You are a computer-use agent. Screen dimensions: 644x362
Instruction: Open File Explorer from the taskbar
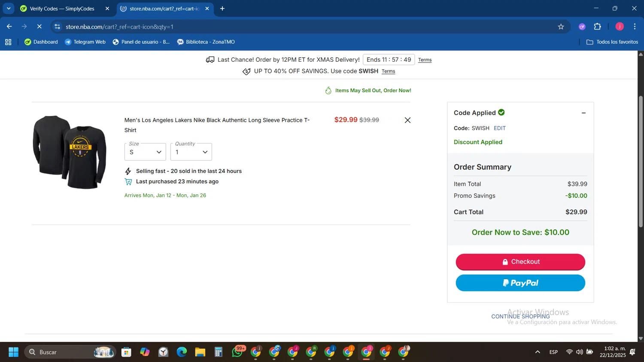click(x=200, y=352)
